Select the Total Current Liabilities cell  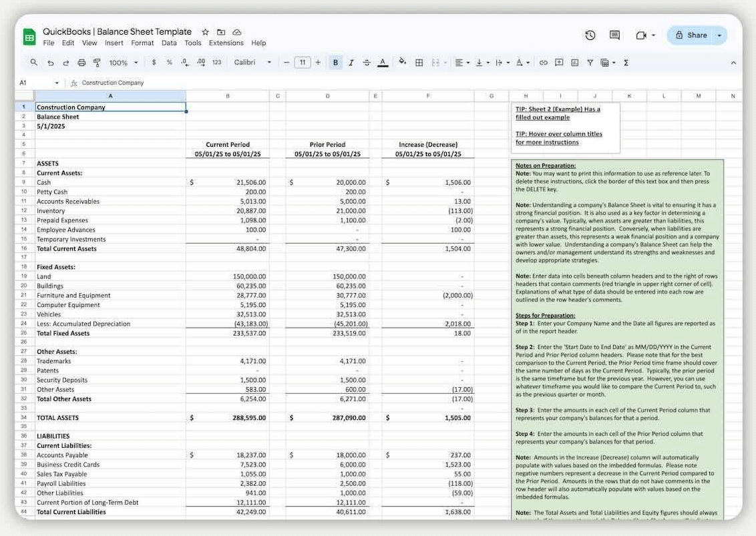tap(110, 512)
